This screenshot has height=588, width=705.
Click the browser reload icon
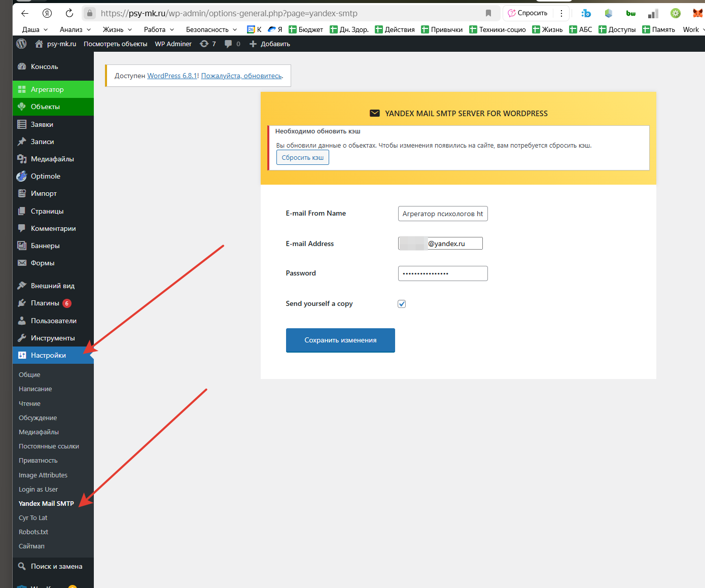coord(69,13)
